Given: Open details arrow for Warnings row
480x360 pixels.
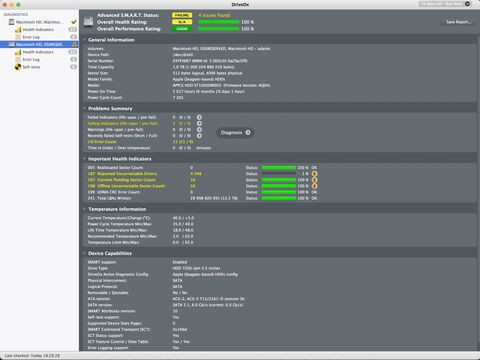Looking at the screenshot, I should pos(199,129).
